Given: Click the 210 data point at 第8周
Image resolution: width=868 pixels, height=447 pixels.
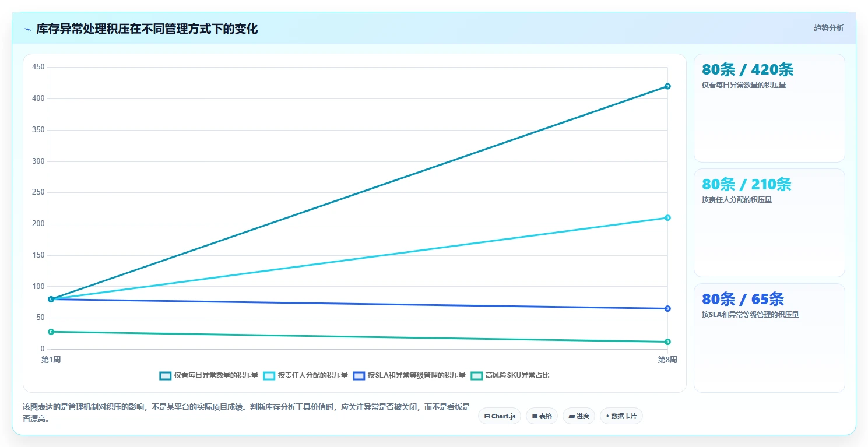Looking at the screenshot, I should [x=667, y=218].
